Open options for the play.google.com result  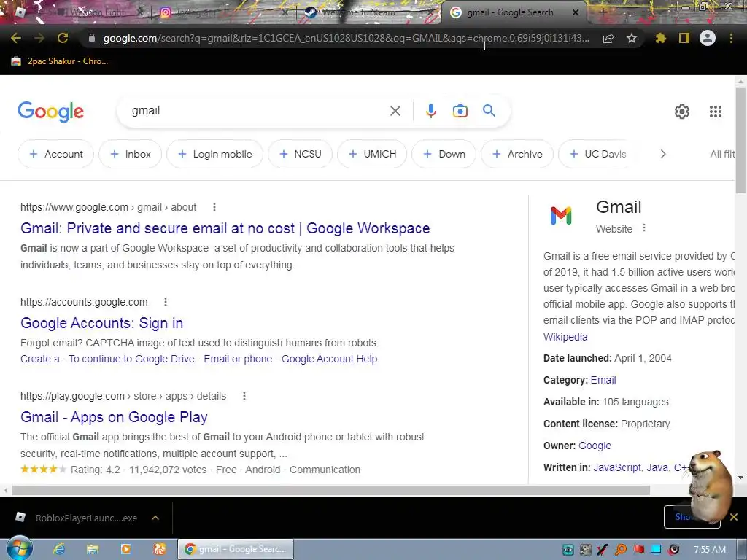click(244, 396)
